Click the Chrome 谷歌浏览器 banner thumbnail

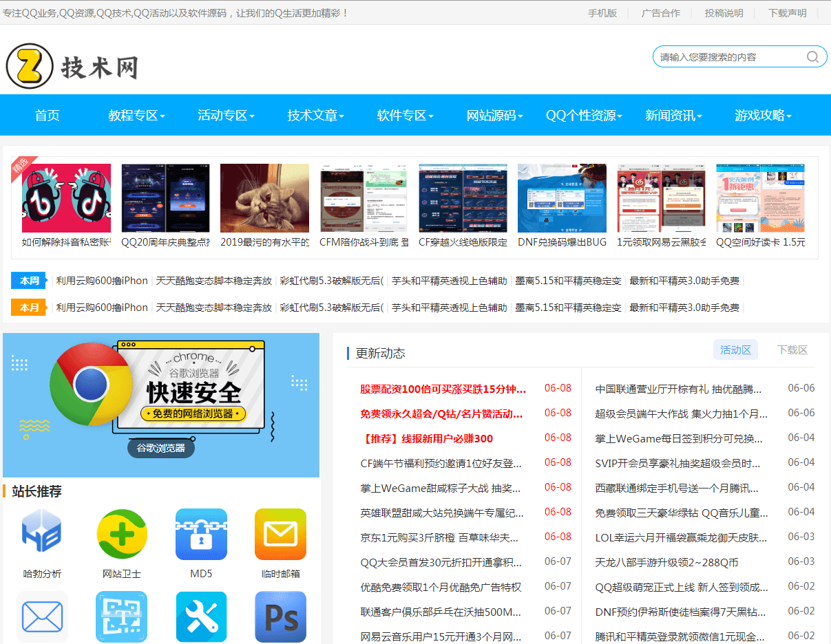161,405
